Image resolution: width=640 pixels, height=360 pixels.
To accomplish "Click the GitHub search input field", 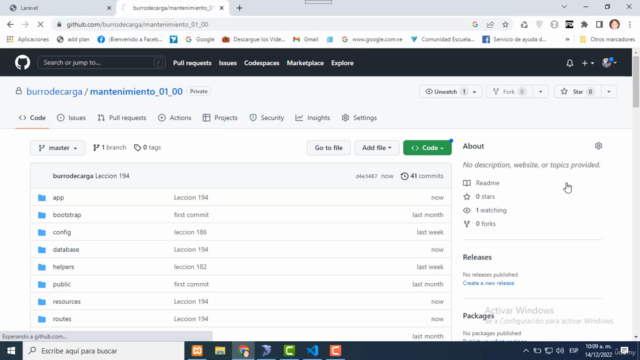I will [101, 62].
